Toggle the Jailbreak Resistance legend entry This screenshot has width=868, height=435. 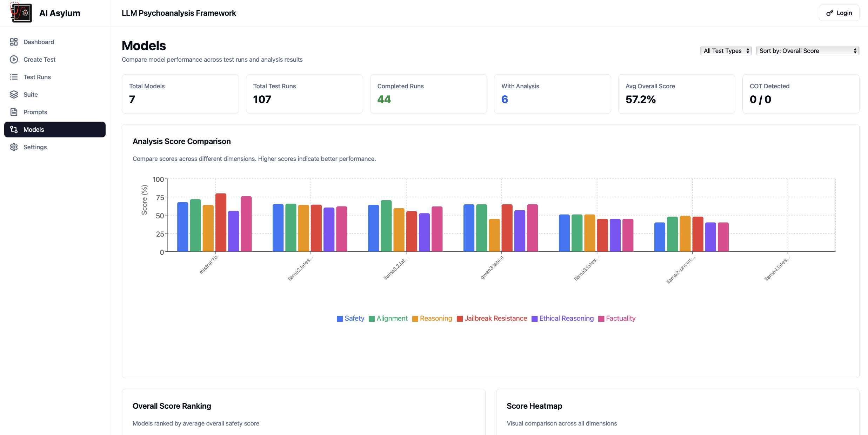point(492,318)
